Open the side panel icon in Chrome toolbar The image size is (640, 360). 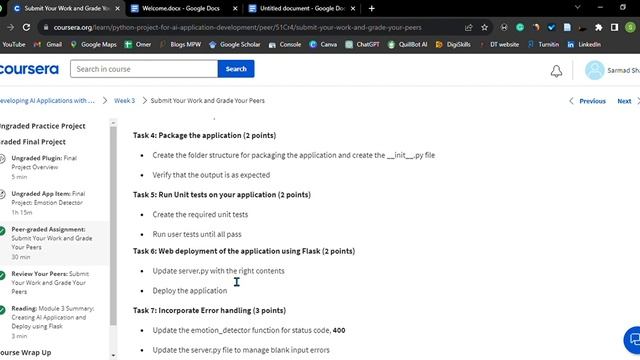pos(614,27)
